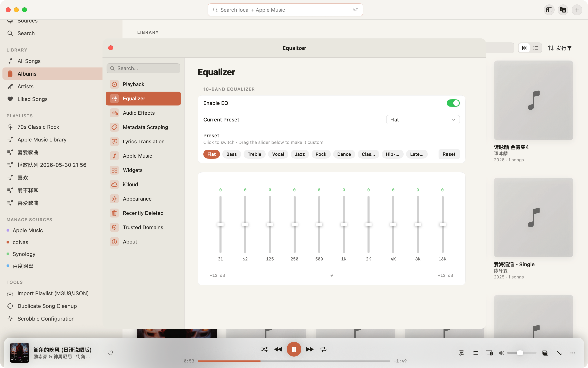Image resolution: width=588 pixels, height=368 pixels.
Task: Focus the settings Search... field
Action: [x=143, y=68]
